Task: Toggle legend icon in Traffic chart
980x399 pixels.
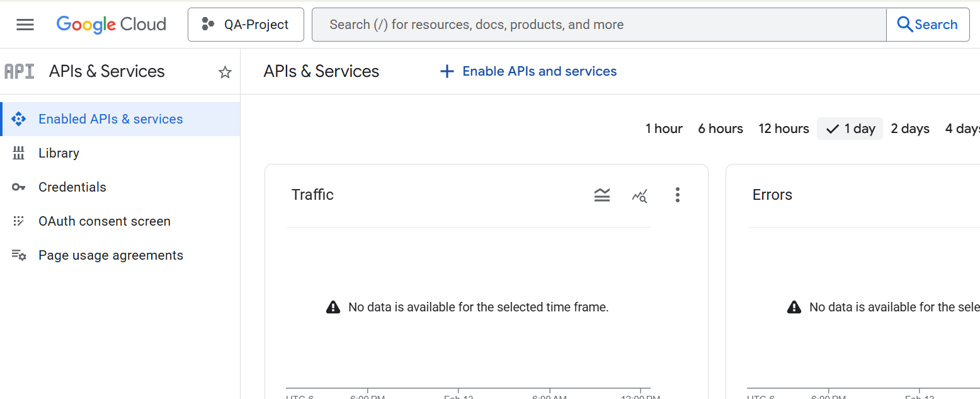Action: coord(602,195)
